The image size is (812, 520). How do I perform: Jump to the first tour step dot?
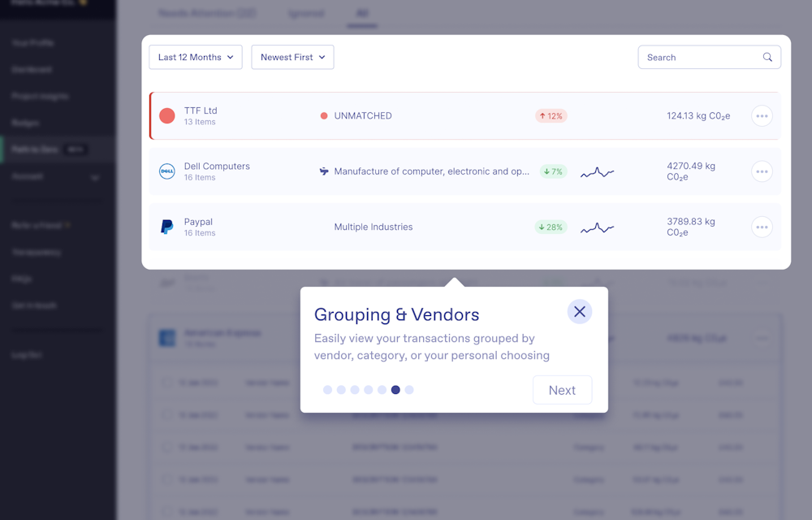point(327,390)
